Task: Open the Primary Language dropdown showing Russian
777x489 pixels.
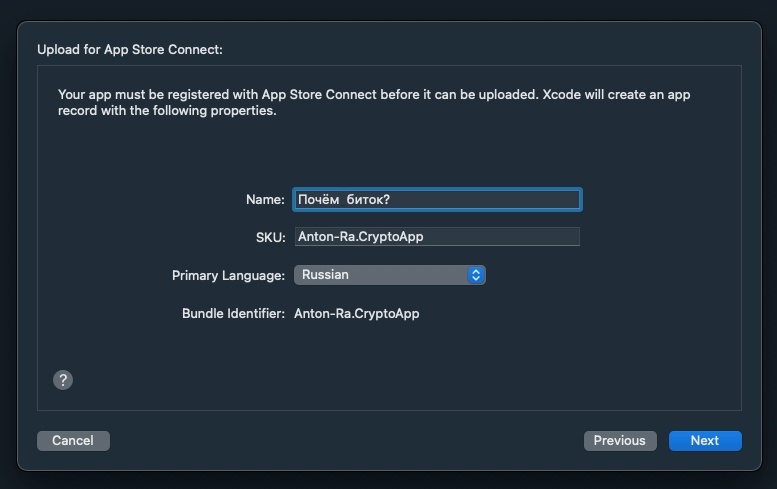Action: pos(389,275)
